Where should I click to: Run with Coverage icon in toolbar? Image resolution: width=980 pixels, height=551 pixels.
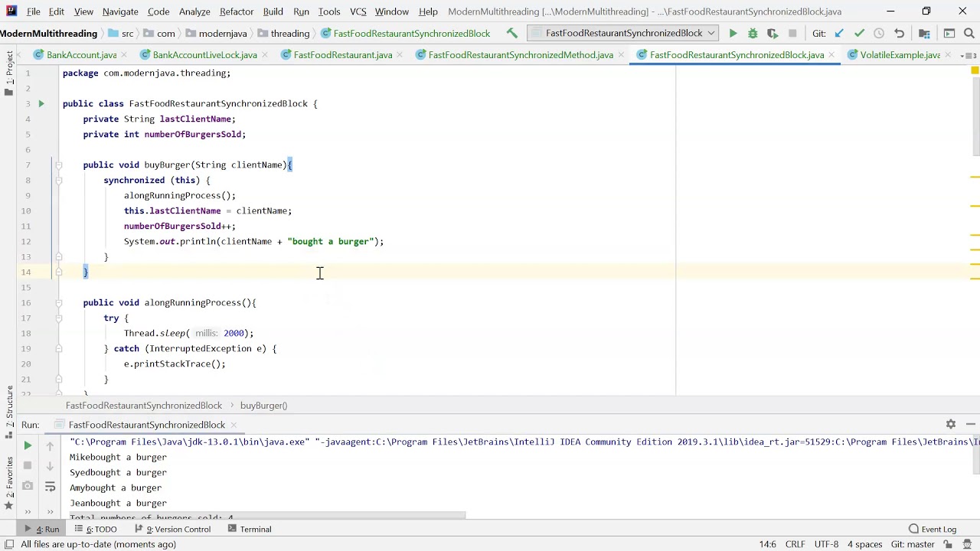pyautogui.click(x=773, y=34)
